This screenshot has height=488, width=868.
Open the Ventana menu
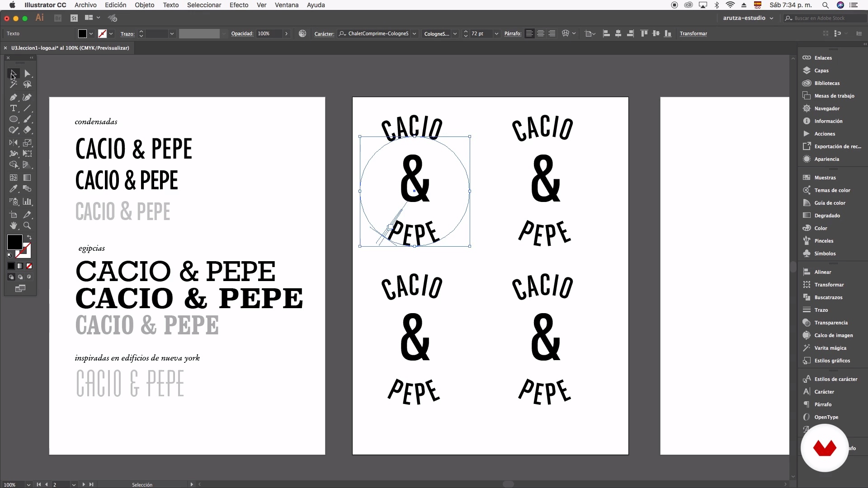pyautogui.click(x=287, y=5)
